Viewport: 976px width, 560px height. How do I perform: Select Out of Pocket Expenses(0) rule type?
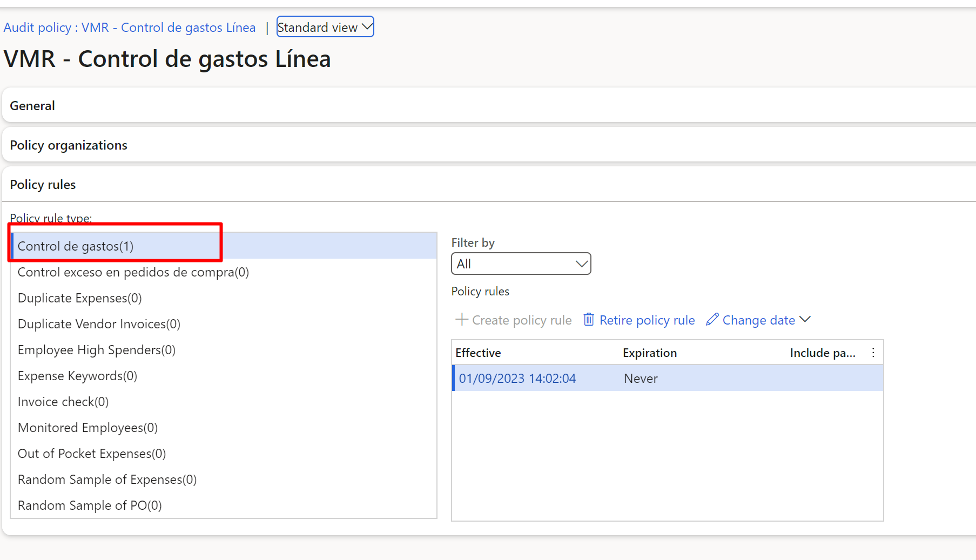224,454
